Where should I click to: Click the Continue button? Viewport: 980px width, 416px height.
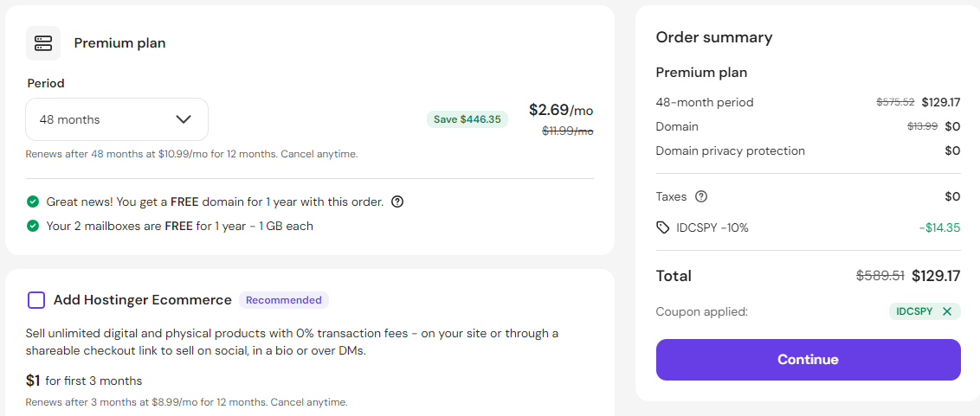[808, 360]
